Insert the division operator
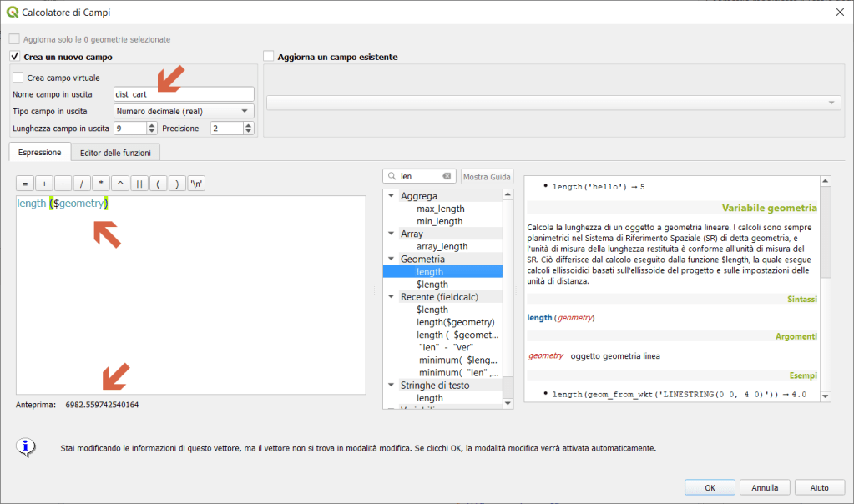 tap(82, 184)
